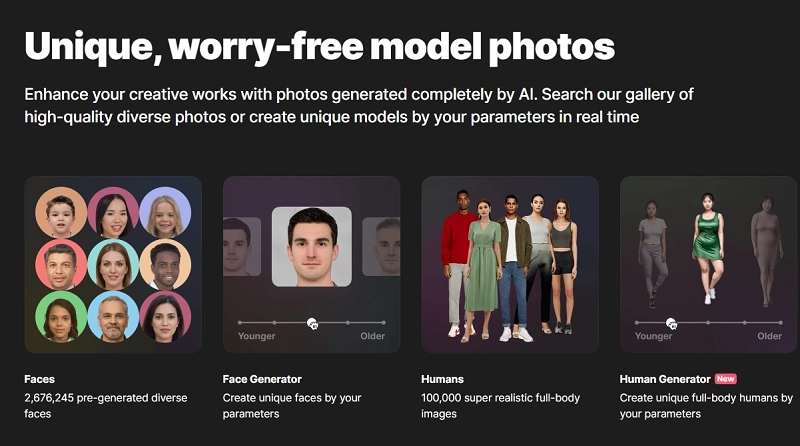
Task: Select the blonde girl face on purple circle
Action: (165, 213)
